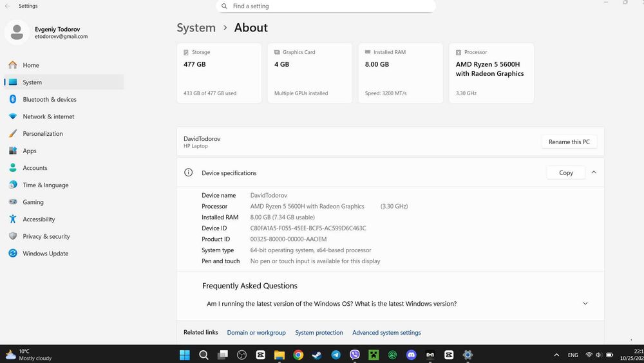Open Bluetooth & devices settings

[64, 99]
